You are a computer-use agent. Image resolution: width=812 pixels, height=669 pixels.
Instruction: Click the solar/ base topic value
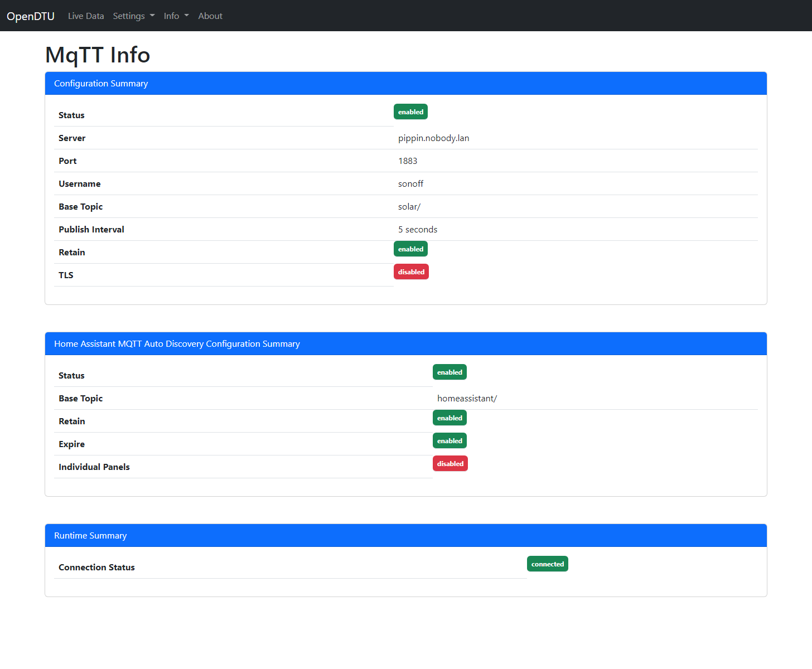pyautogui.click(x=409, y=207)
